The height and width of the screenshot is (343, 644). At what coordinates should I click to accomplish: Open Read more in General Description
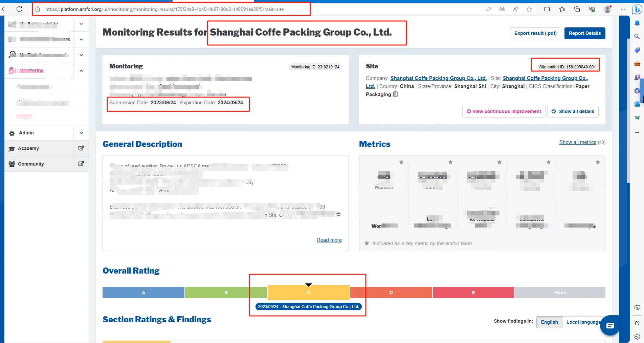click(x=329, y=240)
